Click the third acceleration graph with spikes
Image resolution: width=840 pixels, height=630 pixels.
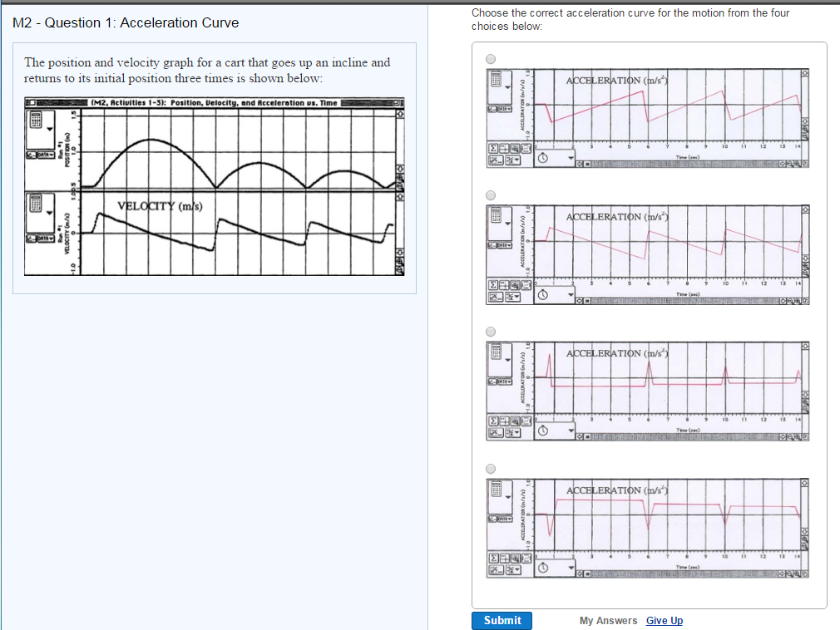(648, 391)
